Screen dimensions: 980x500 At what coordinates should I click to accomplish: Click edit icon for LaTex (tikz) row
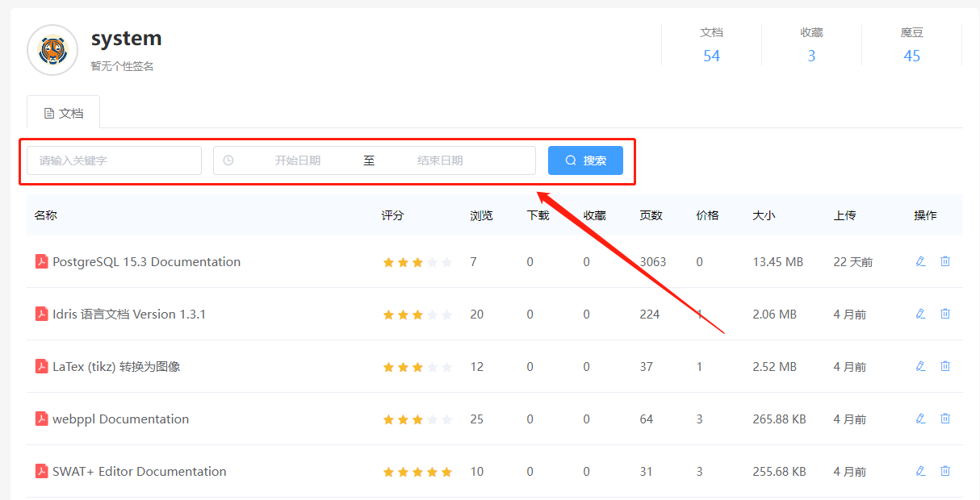click(x=920, y=366)
